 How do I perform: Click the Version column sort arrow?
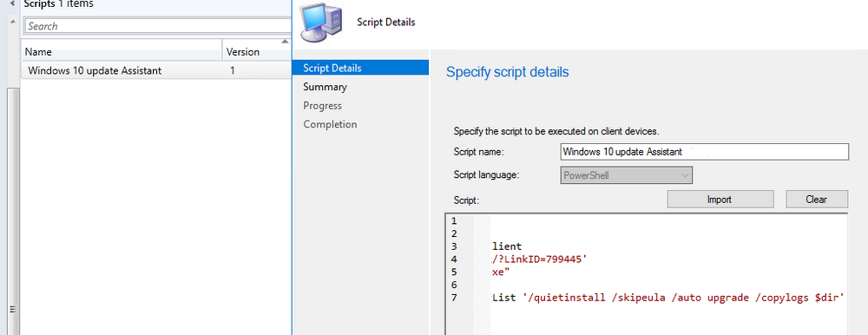point(285,42)
